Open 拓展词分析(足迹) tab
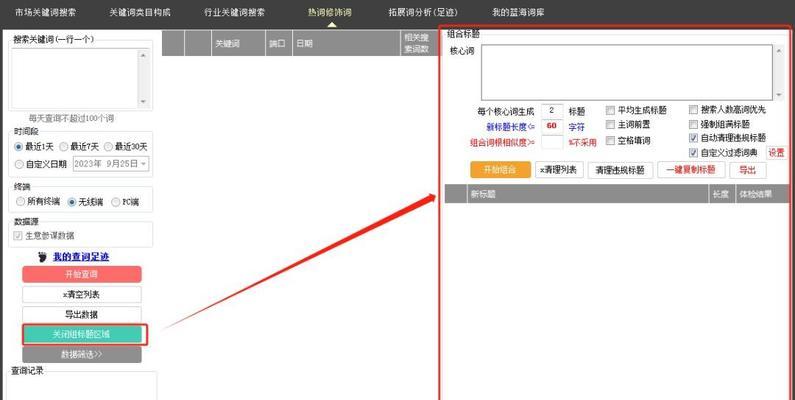The image size is (795, 400). (423, 12)
